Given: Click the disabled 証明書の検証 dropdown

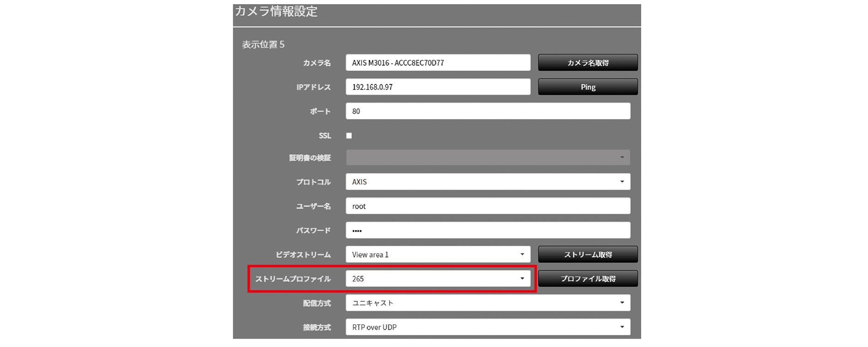Looking at the screenshot, I should coord(488,157).
